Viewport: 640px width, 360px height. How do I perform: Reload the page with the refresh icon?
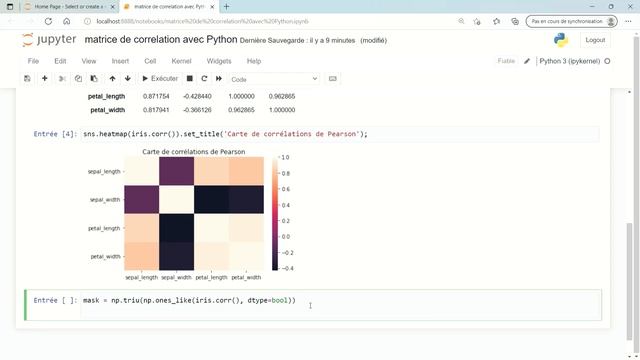[48, 21]
